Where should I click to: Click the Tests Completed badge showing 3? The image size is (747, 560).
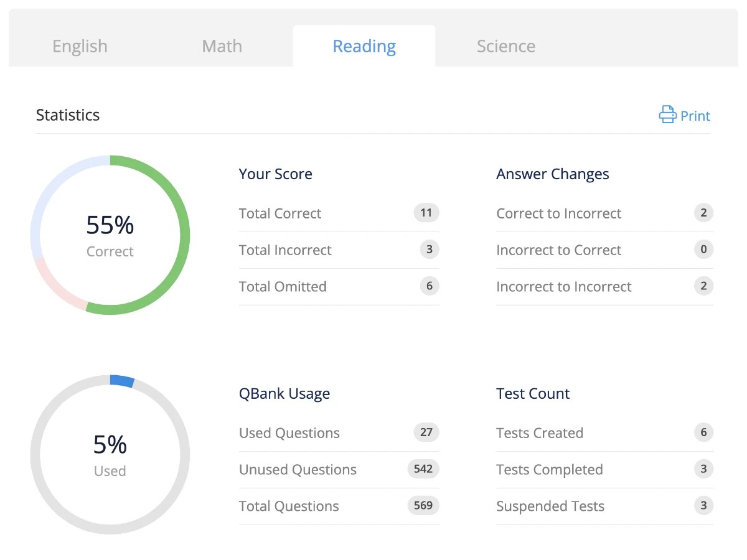(703, 469)
